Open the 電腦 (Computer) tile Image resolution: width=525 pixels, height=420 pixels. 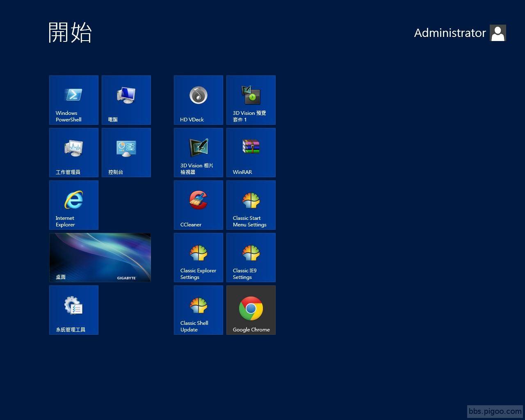(126, 100)
